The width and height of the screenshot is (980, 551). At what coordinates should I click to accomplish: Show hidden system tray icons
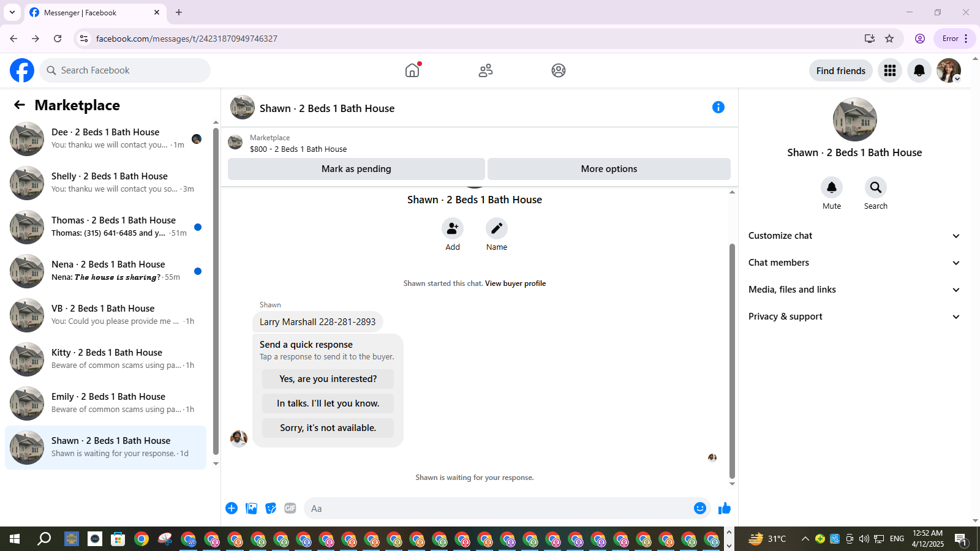[805, 539]
